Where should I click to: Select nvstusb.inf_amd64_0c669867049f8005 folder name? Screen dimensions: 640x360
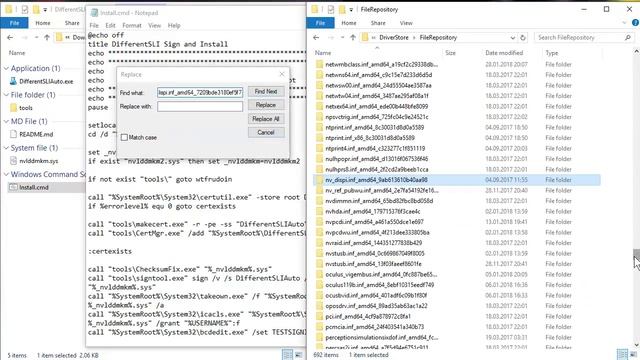tap(375, 253)
